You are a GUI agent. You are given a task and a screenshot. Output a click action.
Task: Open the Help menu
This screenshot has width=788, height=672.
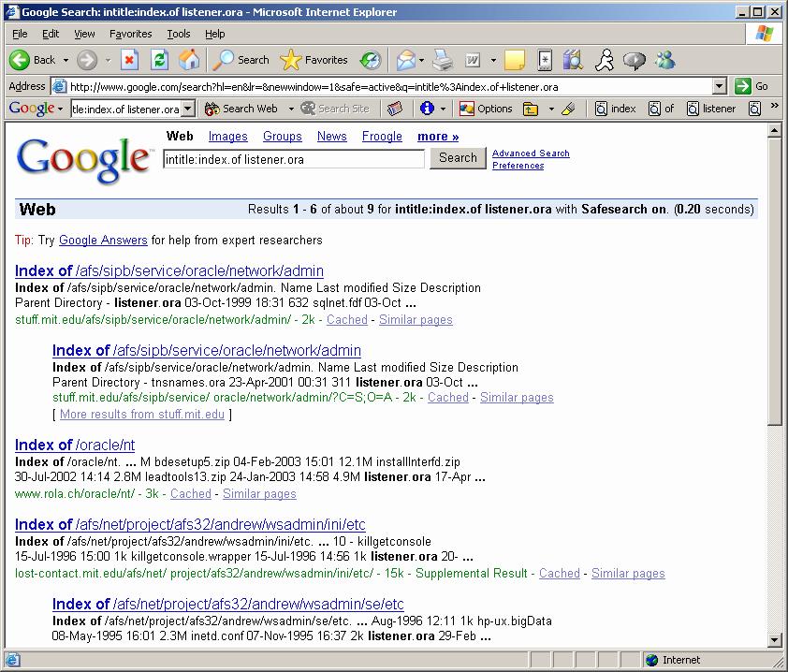coord(214,34)
